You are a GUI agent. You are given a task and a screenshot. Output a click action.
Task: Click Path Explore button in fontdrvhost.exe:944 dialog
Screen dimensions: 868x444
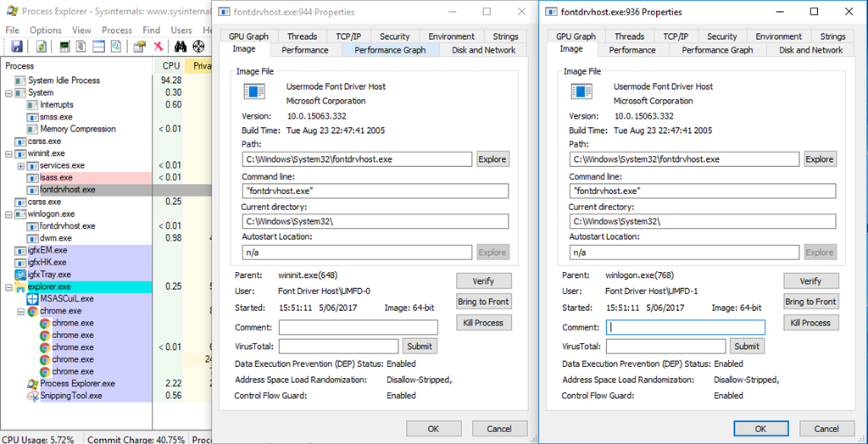pos(492,159)
